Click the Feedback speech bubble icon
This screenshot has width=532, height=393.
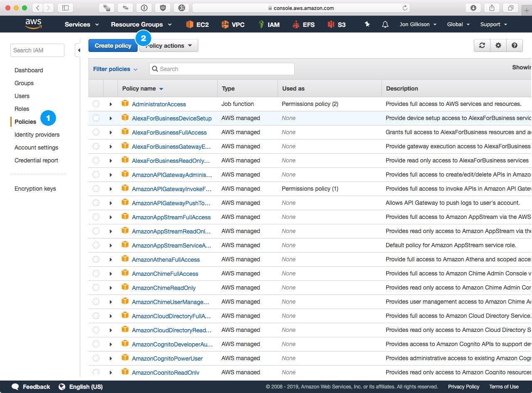pyautogui.click(x=15, y=387)
